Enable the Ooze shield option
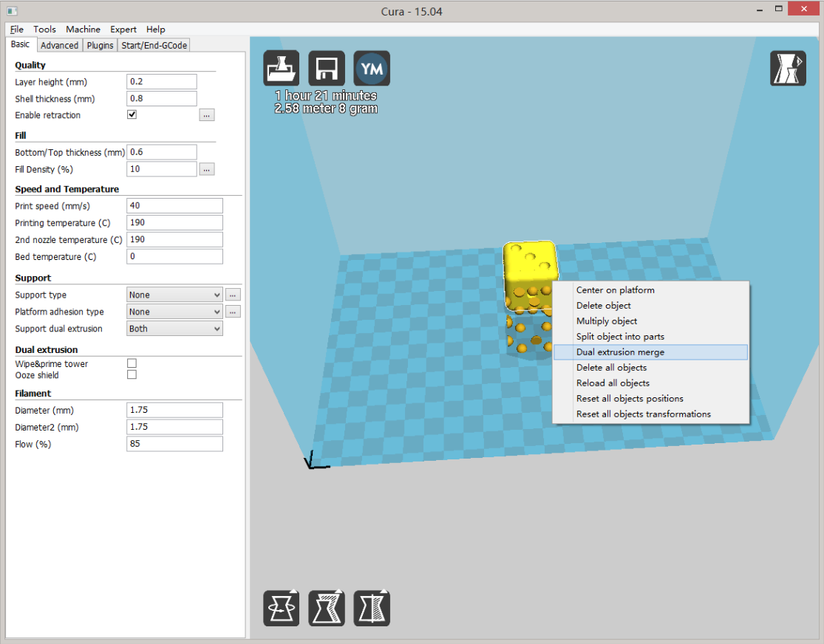The image size is (824, 644). click(132, 374)
